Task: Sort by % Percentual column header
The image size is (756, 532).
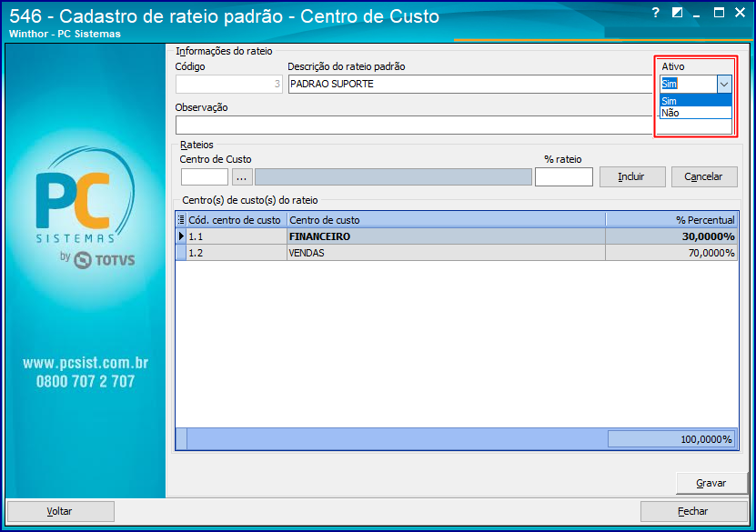Action: coord(671,220)
